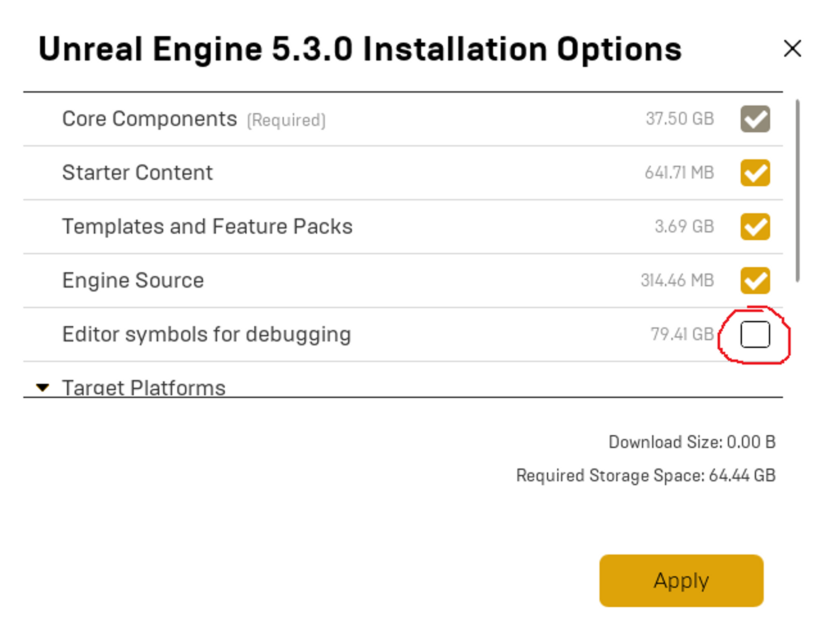
Task: Click the Required Storage Space text
Action: 645,475
